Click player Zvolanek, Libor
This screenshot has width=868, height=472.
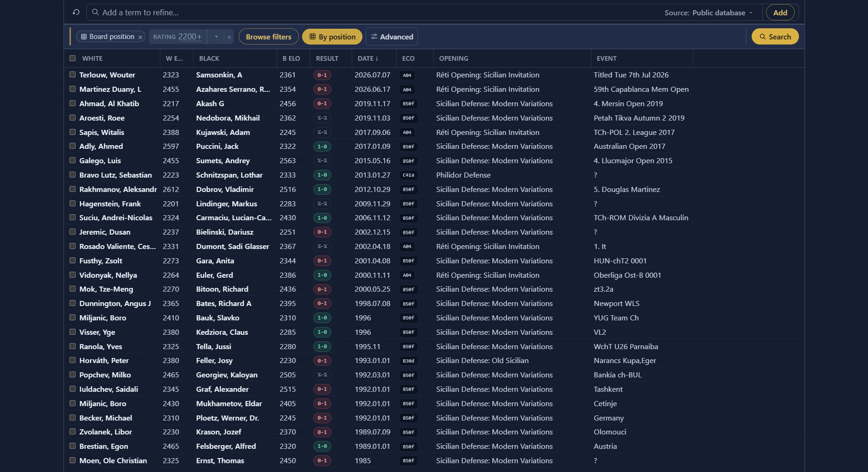tap(105, 432)
